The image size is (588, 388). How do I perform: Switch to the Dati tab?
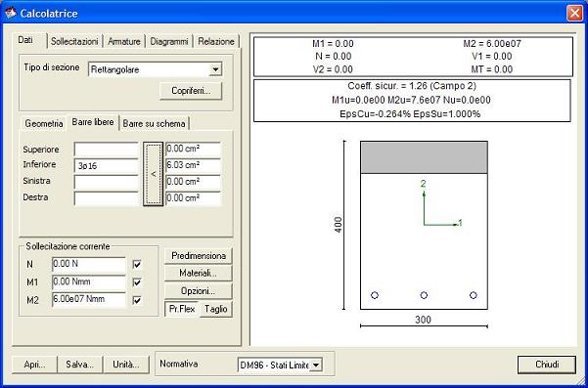(x=26, y=40)
